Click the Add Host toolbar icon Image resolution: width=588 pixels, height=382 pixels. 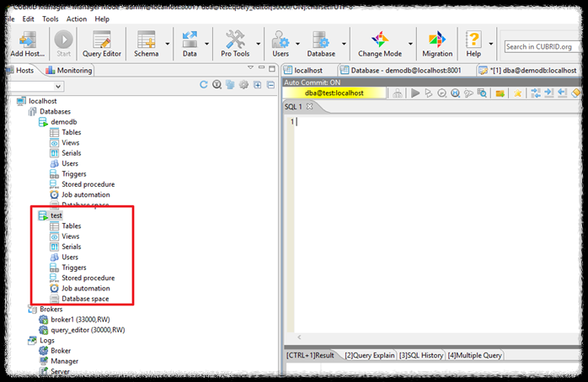(27, 44)
